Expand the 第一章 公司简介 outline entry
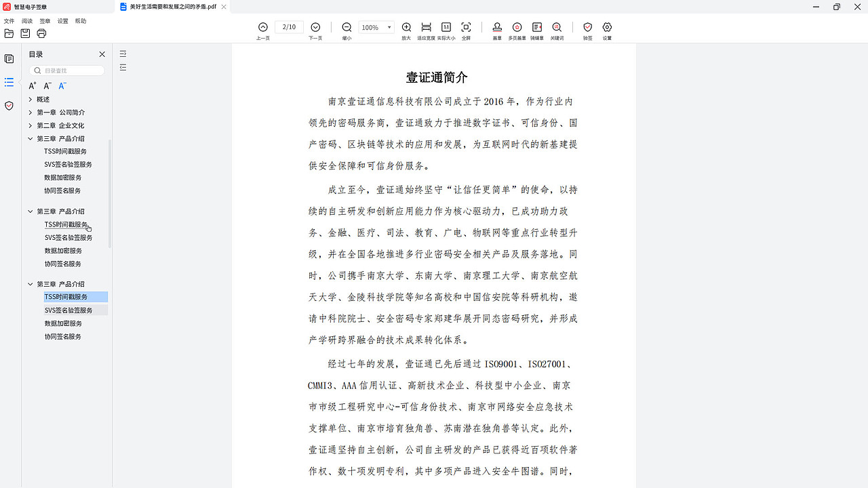 point(30,113)
